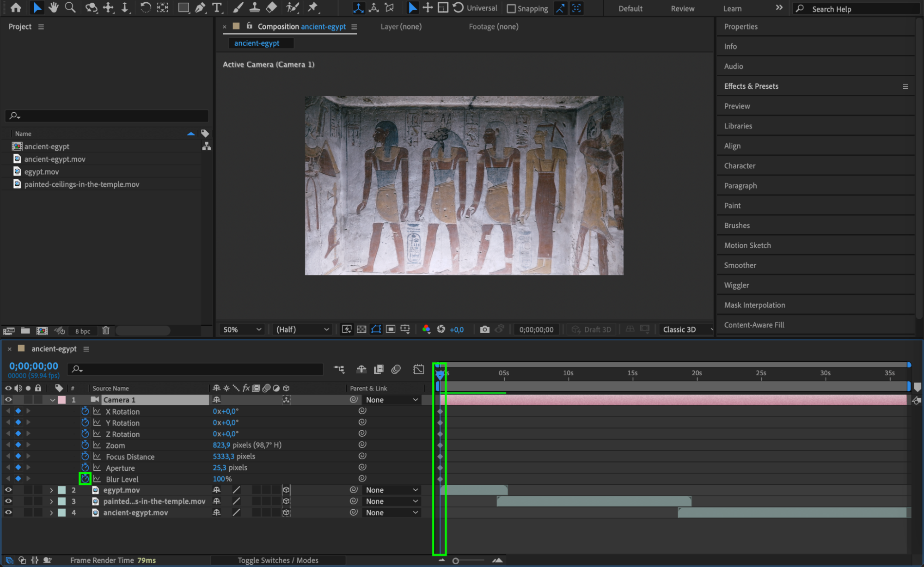The image size is (924, 567).
Task: Toggle visibility of ancient-egypt.mov layer
Action: 8,512
